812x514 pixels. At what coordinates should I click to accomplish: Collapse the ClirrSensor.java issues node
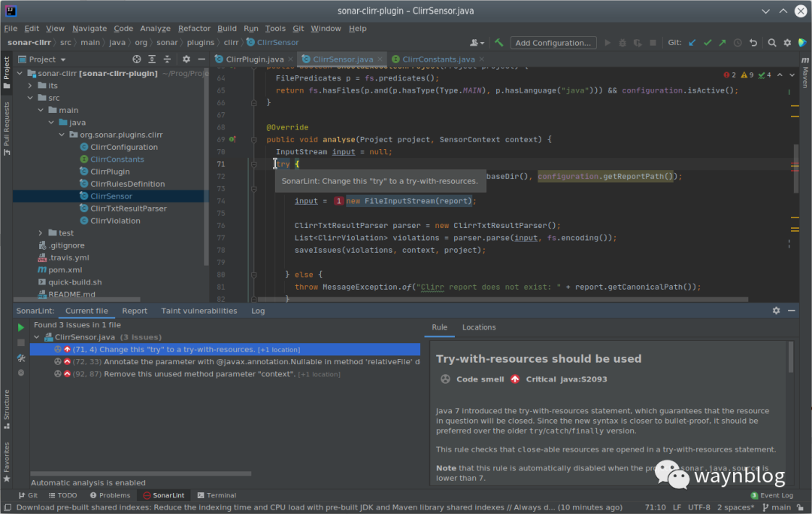point(37,337)
